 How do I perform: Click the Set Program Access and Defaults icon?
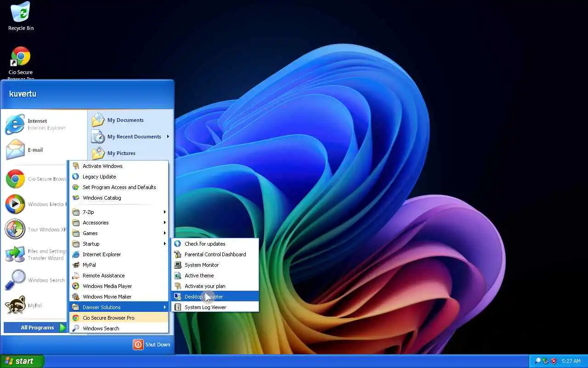(x=76, y=187)
